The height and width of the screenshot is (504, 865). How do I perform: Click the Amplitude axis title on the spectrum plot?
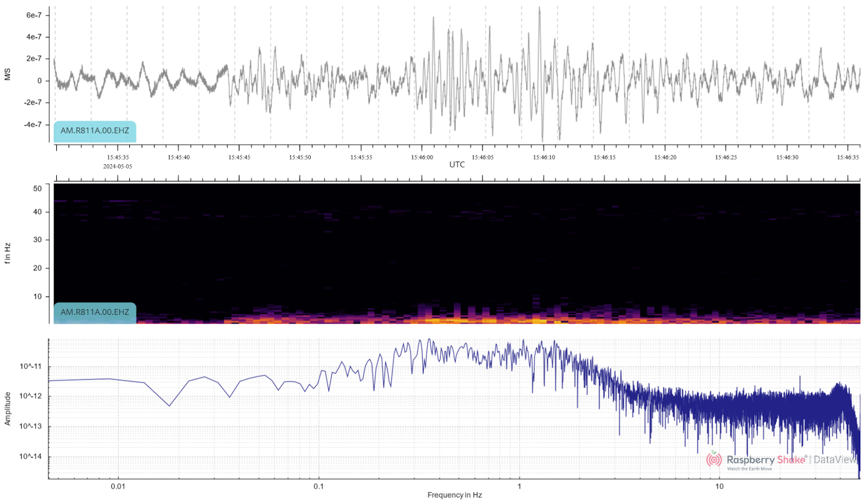click(8, 408)
